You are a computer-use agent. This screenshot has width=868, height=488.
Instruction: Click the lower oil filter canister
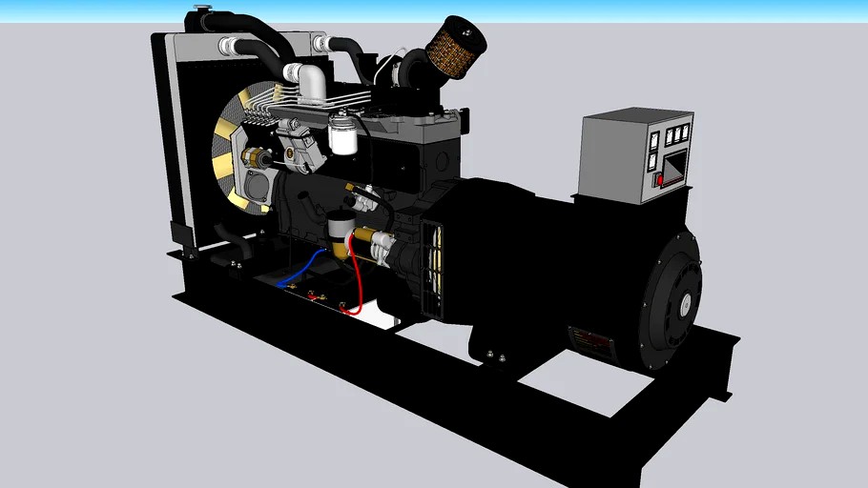[338, 234]
